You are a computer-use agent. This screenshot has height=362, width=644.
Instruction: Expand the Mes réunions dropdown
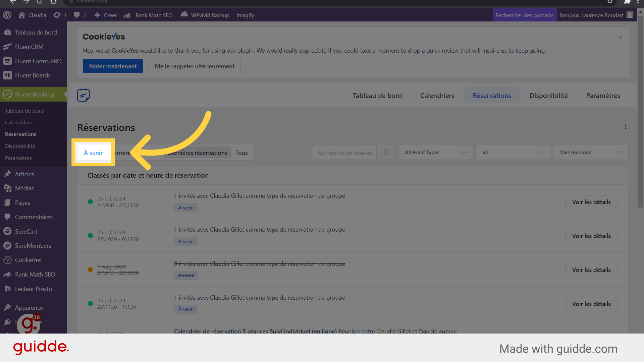[x=590, y=153]
